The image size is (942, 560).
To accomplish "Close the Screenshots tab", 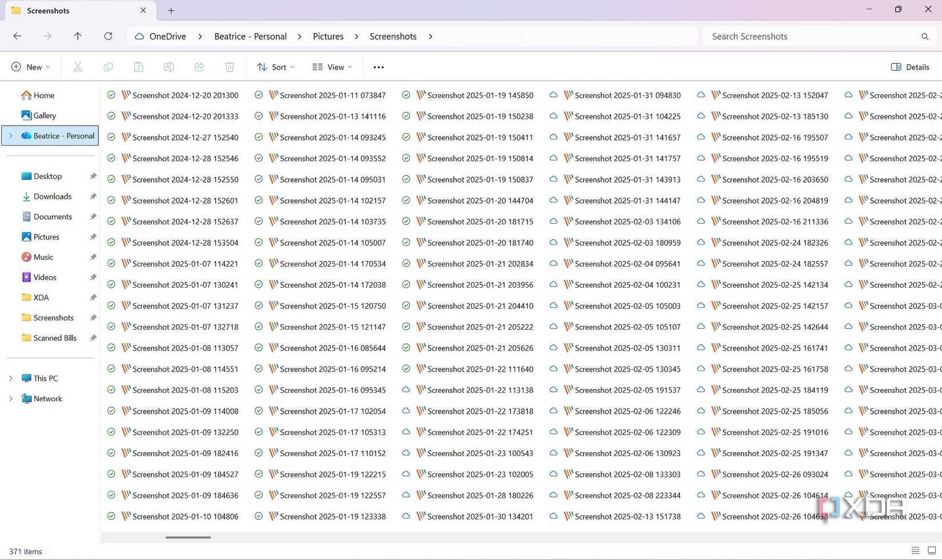I will [x=143, y=10].
